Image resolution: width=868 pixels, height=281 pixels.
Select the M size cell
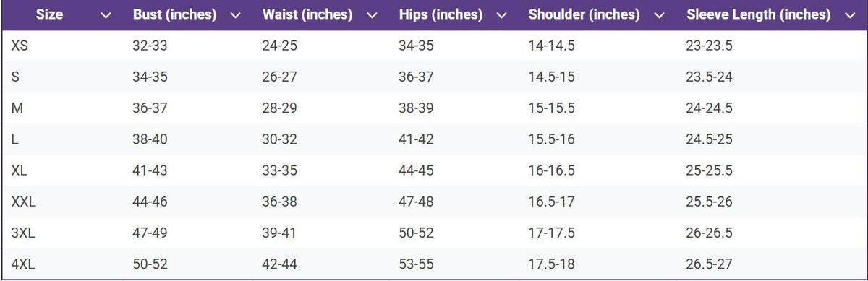pyautogui.click(x=17, y=108)
